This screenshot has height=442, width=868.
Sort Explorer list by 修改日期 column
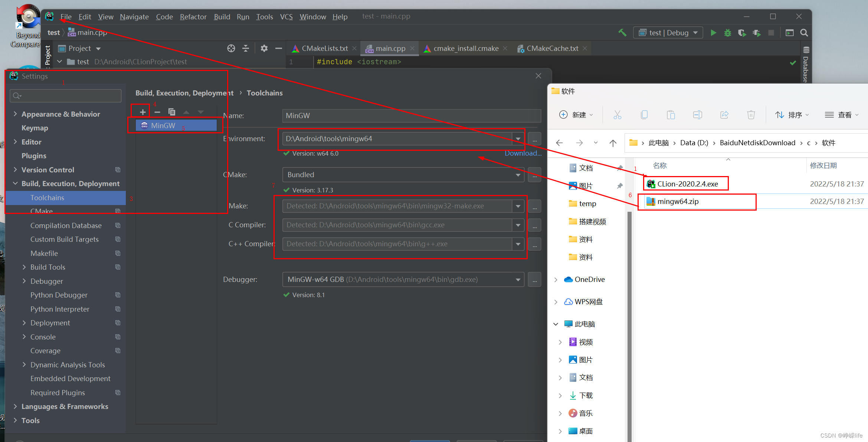823,165
